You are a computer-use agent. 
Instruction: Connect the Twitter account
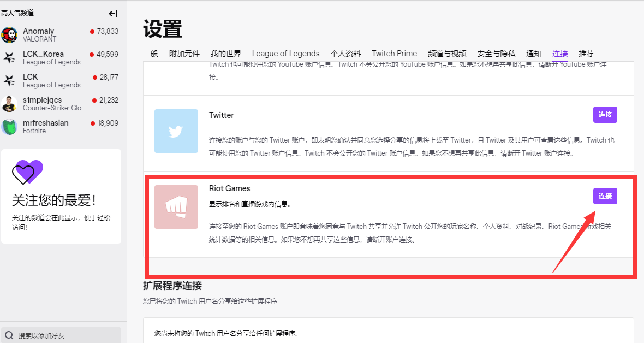point(605,115)
